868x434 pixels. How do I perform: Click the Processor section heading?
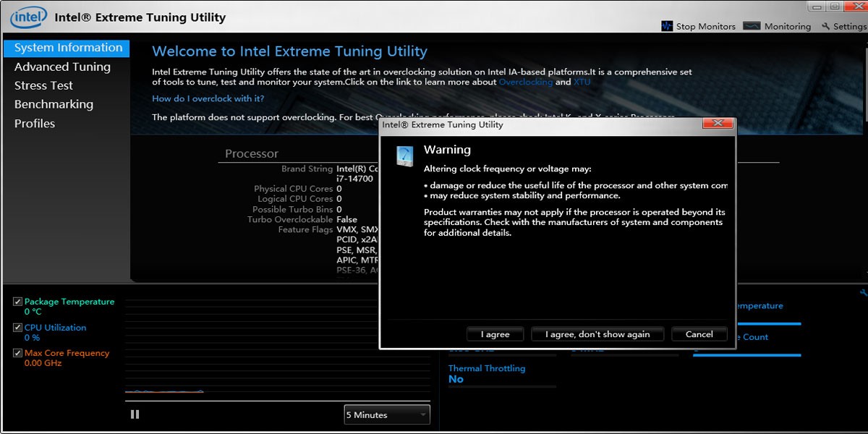(252, 153)
